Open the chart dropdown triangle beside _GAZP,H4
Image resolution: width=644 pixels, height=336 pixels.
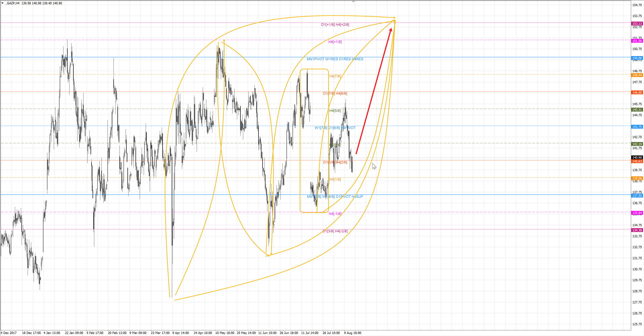[3, 3]
